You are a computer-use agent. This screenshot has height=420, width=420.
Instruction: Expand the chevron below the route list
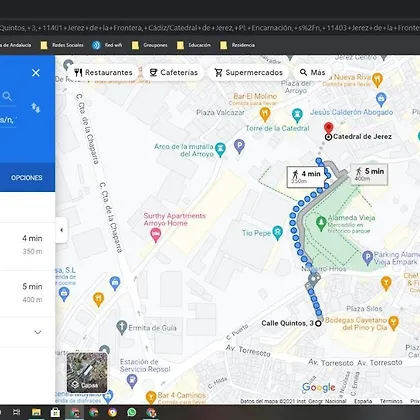pos(38,332)
